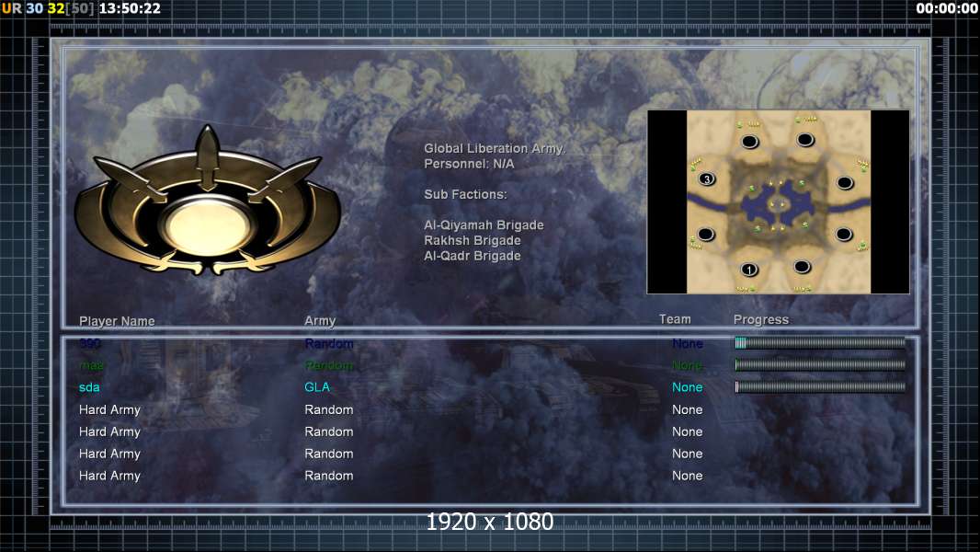Click the Progress column header
Screen dimensions: 980x552
760,320
